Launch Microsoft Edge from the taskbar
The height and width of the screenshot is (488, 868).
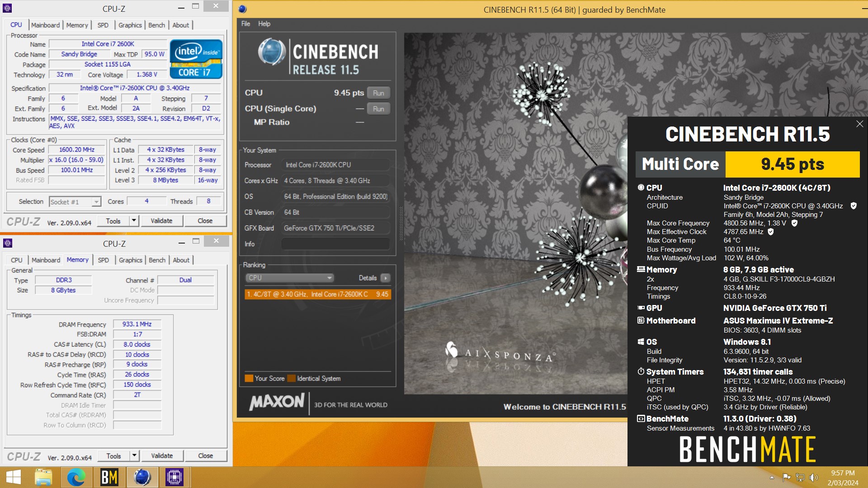(x=76, y=477)
